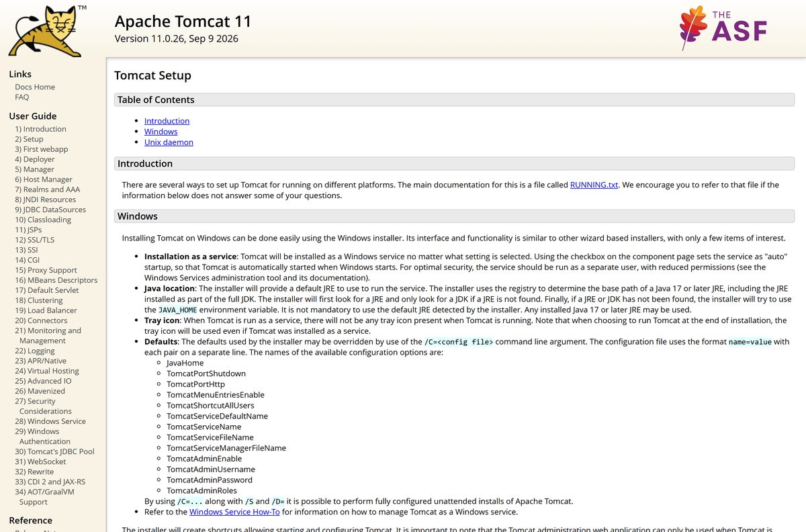Image resolution: width=806 pixels, height=532 pixels.
Task: Open 24) Virtual Hosting page
Action: pyautogui.click(x=47, y=371)
